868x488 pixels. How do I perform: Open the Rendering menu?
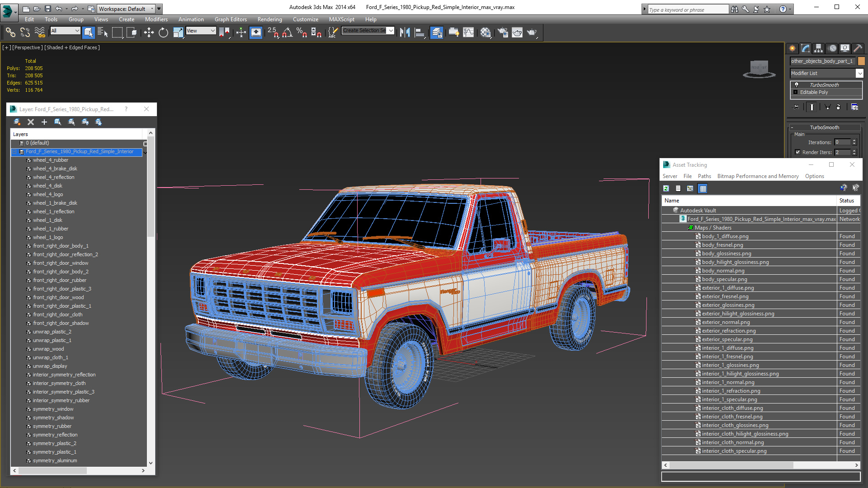(269, 19)
